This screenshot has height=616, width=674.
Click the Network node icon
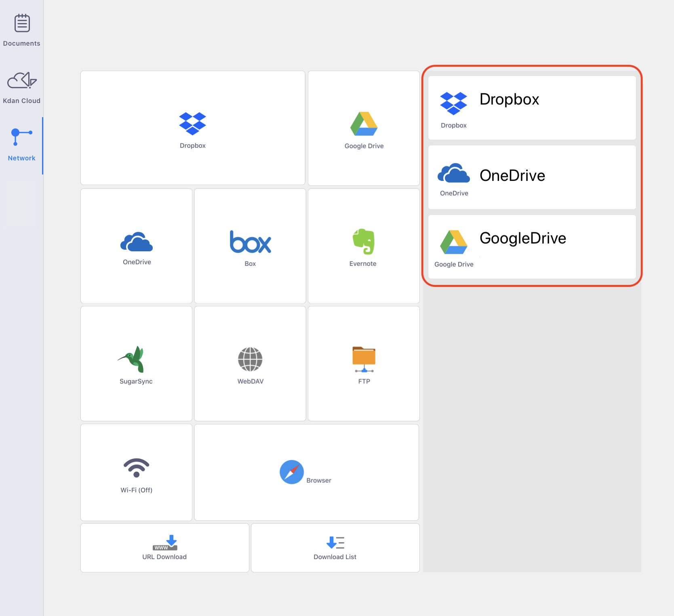(22, 137)
